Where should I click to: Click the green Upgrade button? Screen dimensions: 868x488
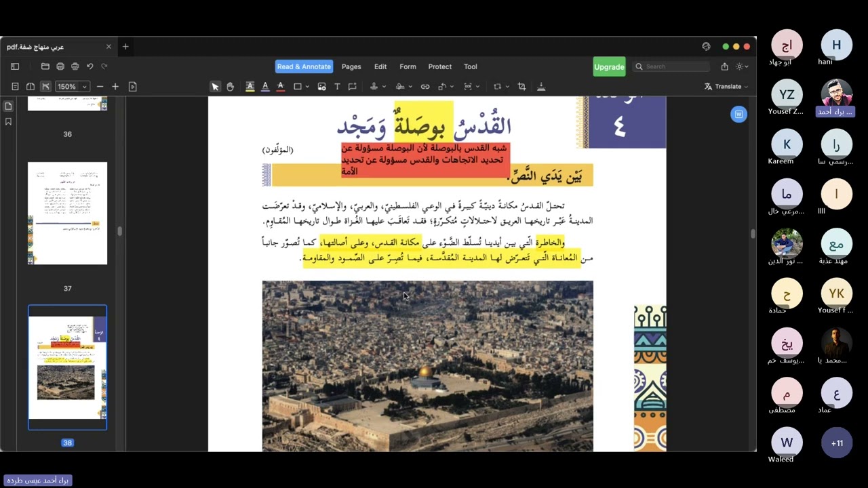coord(609,66)
